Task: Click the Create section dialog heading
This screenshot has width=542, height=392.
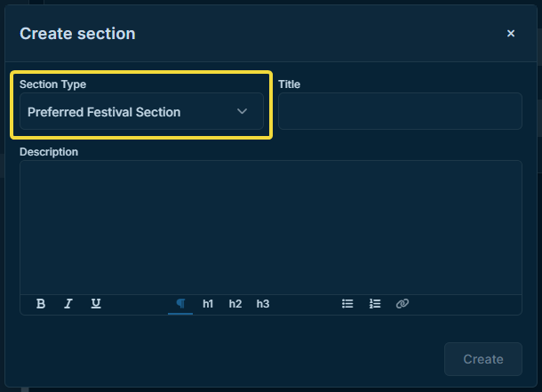Action: pos(77,34)
